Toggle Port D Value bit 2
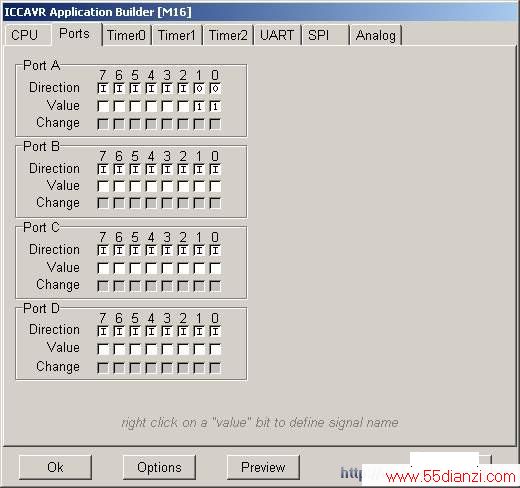Viewport: 520px width, 488px height. [183, 349]
